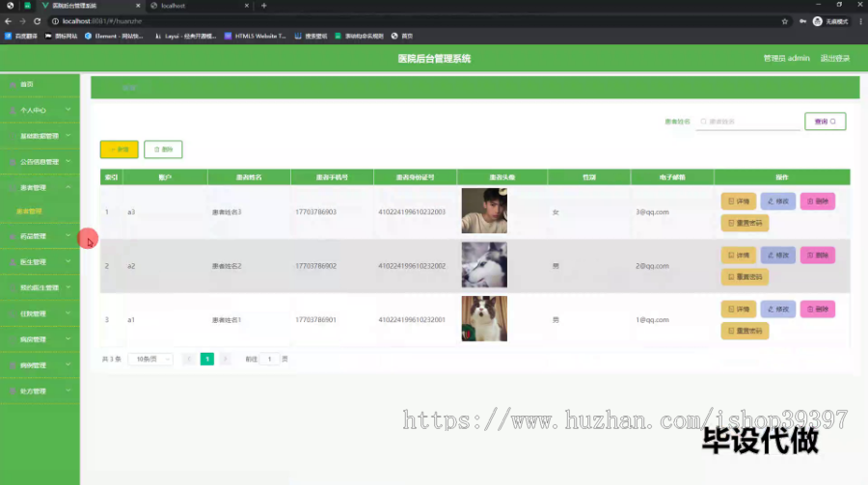Click 详情 for account a3

tap(739, 201)
